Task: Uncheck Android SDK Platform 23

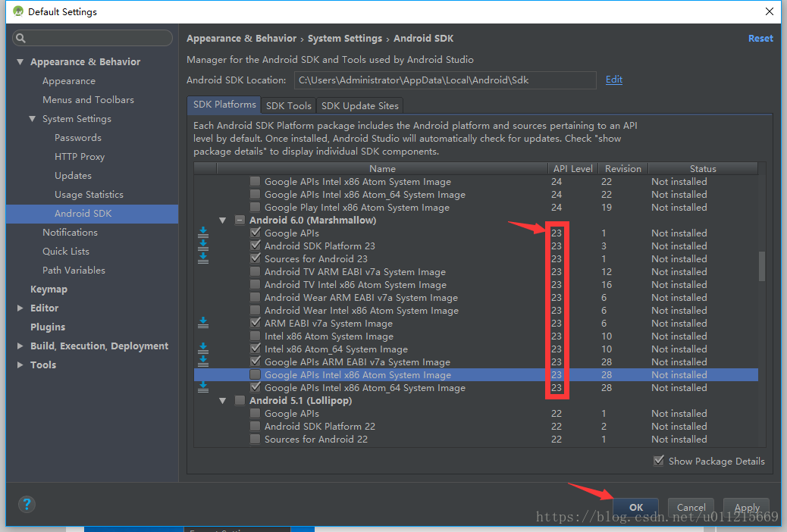Action: [256, 246]
